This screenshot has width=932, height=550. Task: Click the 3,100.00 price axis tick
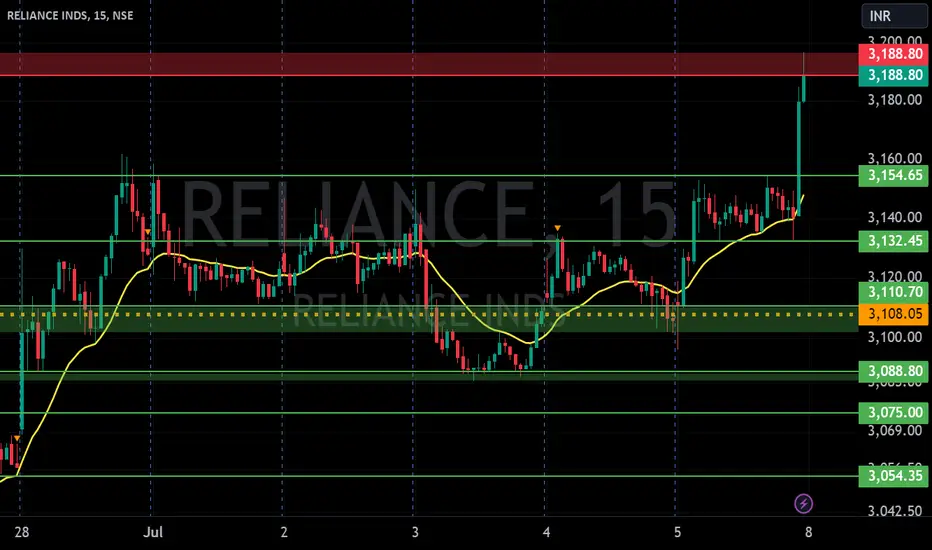coord(895,337)
